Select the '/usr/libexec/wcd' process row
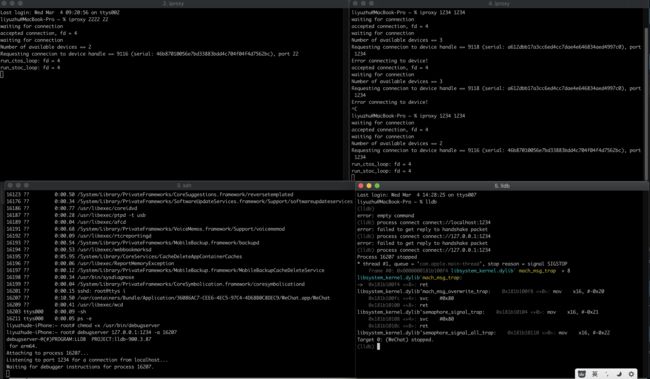The width and height of the screenshot is (650, 379). (65, 305)
